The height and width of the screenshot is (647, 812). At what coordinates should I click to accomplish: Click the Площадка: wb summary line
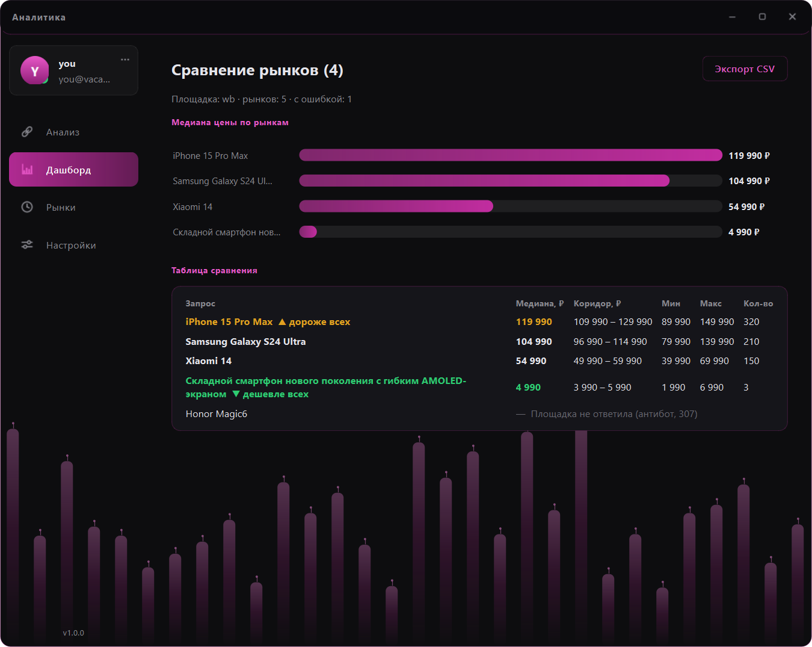262,99
